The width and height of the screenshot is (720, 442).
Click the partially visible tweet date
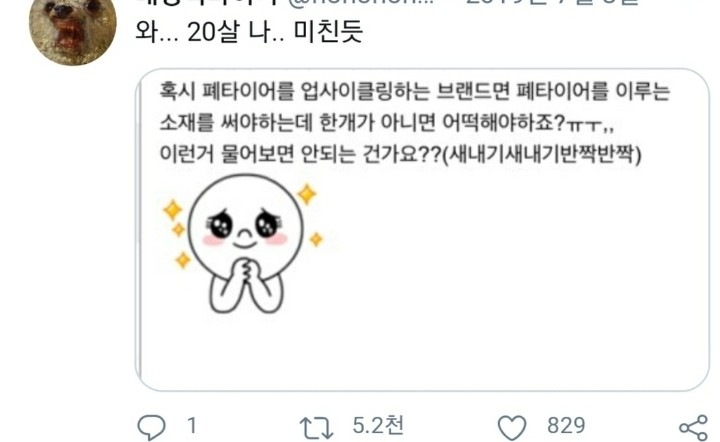click(x=551, y=2)
